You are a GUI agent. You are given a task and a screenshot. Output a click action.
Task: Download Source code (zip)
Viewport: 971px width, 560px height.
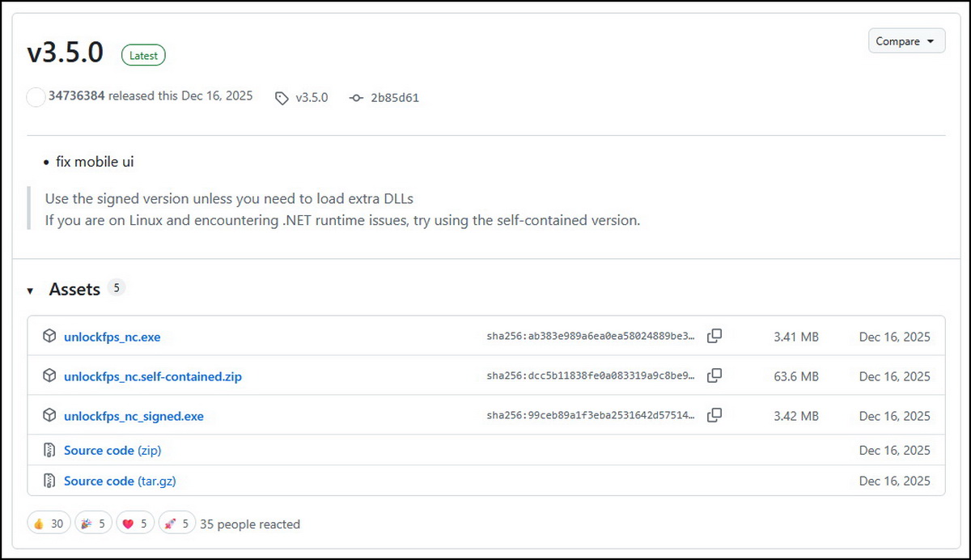pyautogui.click(x=112, y=450)
